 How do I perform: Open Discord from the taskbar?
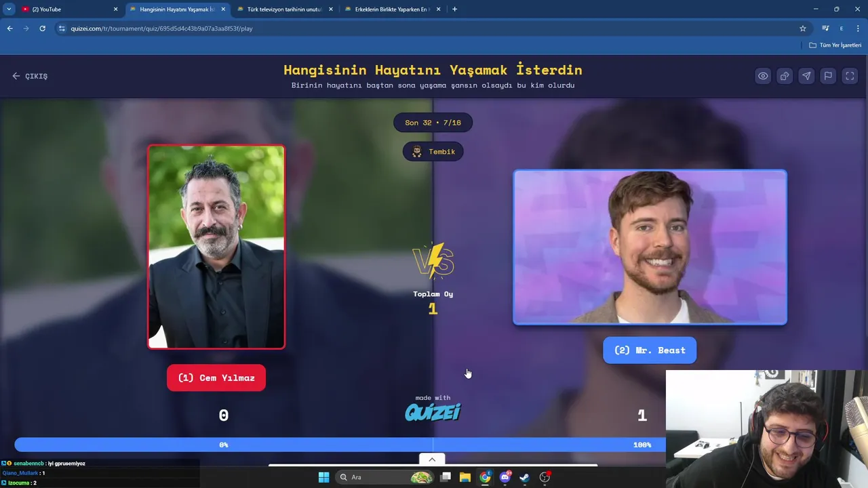[x=505, y=477]
